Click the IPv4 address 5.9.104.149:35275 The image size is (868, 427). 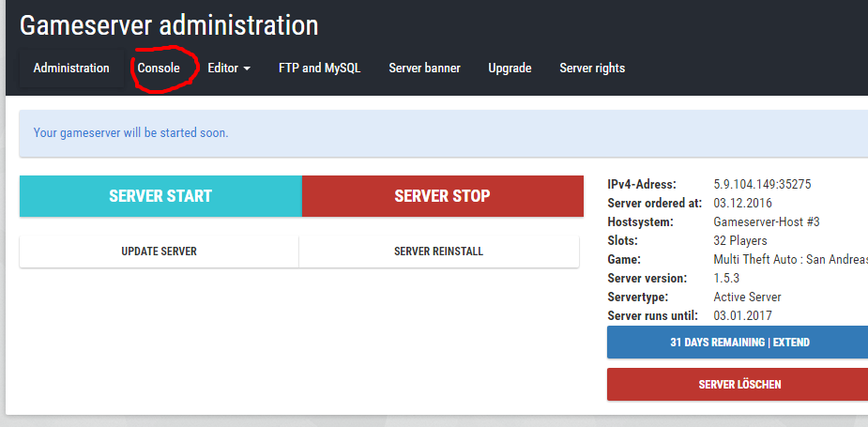pyautogui.click(x=762, y=185)
